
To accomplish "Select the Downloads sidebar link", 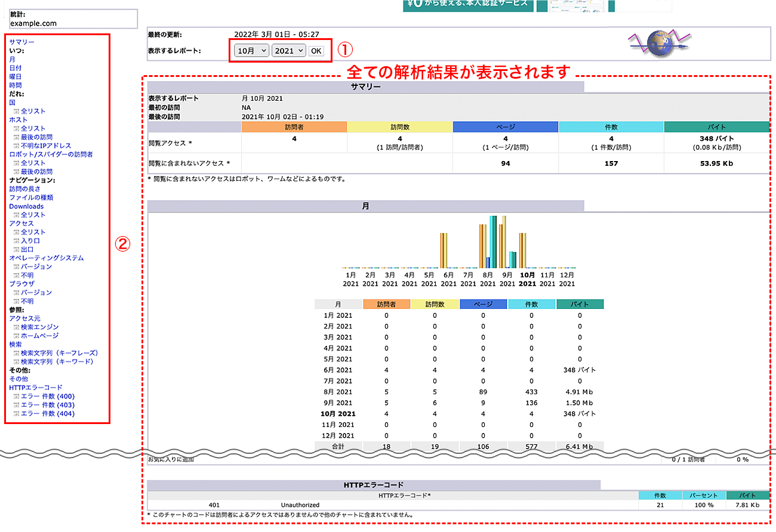I will pyautogui.click(x=26, y=206).
